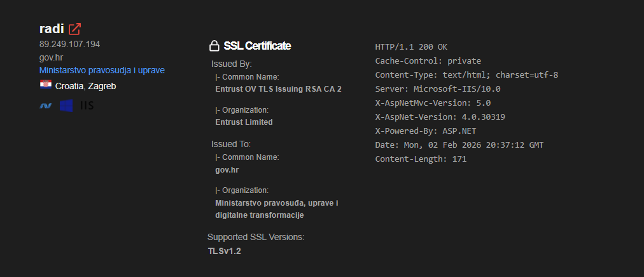Click the gov.hr hostname under the IP

coord(51,57)
